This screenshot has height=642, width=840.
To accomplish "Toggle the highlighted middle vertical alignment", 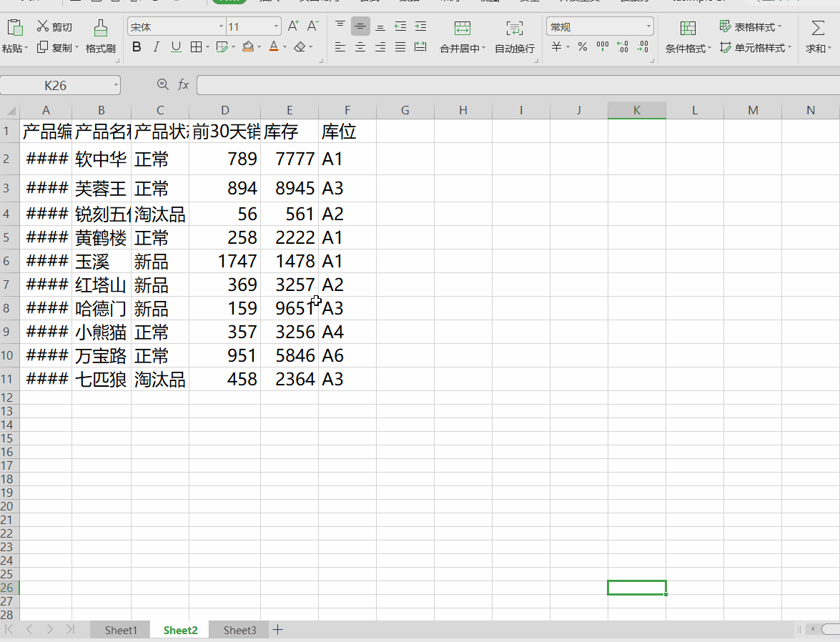I will pos(360,26).
